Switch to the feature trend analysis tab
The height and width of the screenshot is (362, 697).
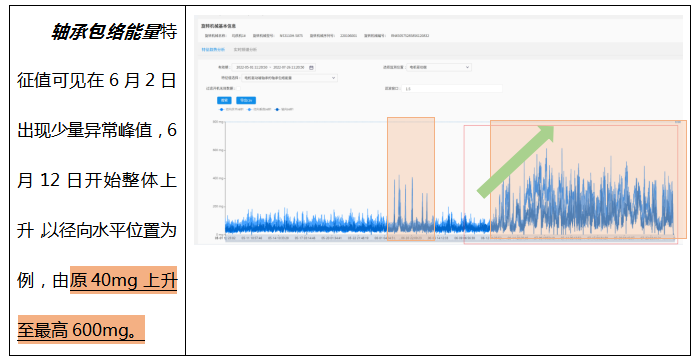click(213, 49)
